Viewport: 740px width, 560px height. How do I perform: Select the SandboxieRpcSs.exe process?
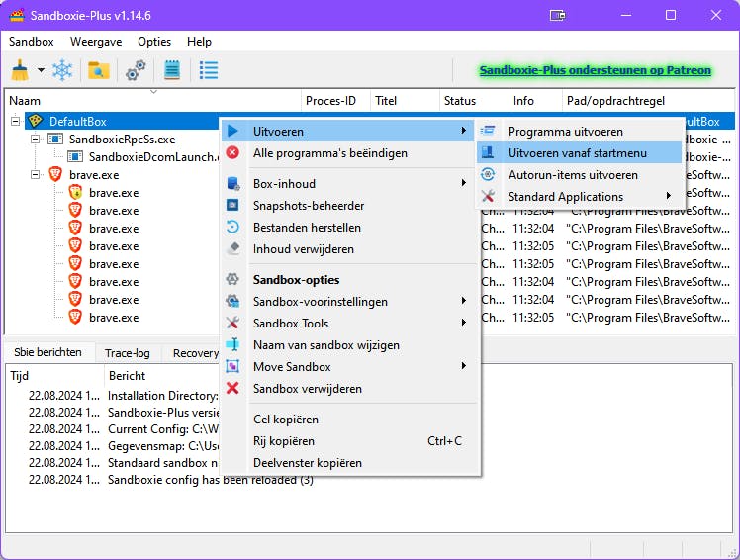(123, 140)
